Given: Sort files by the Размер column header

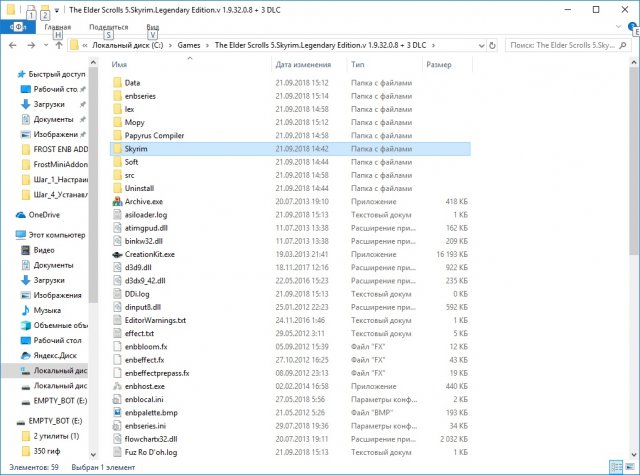Looking at the screenshot, I should click(x=439, y=64).
